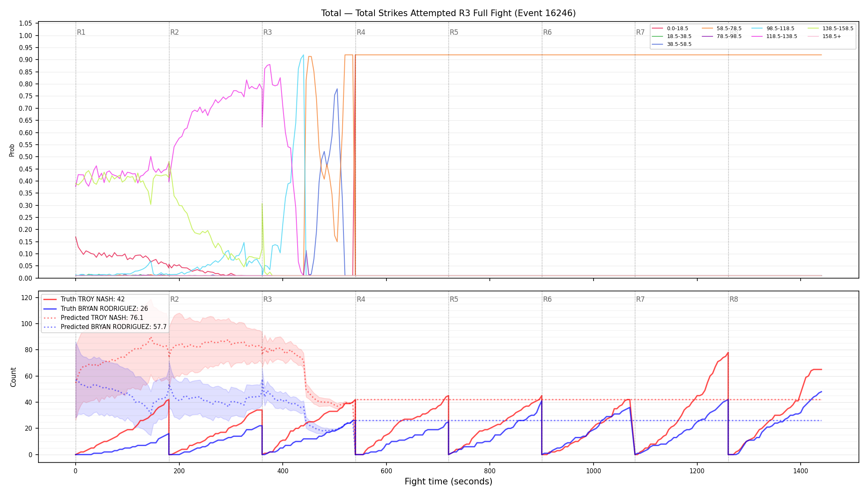Click the R8 round label in Count chart
868x496 pixels.
pos(734,299)
